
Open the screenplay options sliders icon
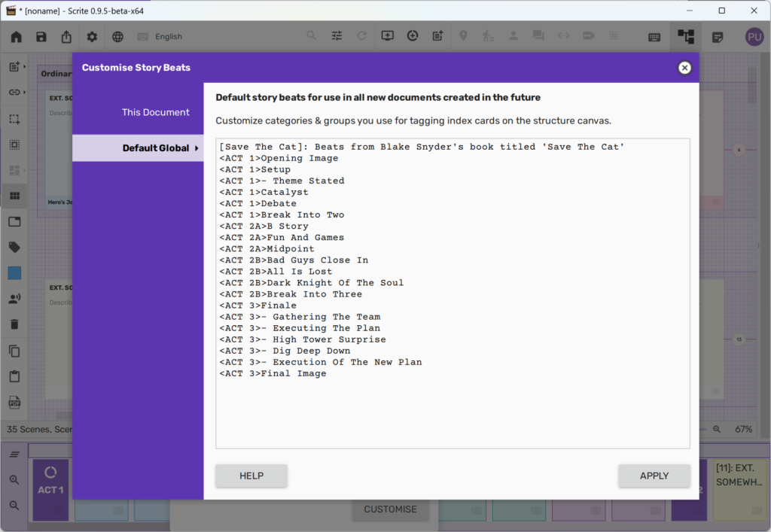coord(337,36)
